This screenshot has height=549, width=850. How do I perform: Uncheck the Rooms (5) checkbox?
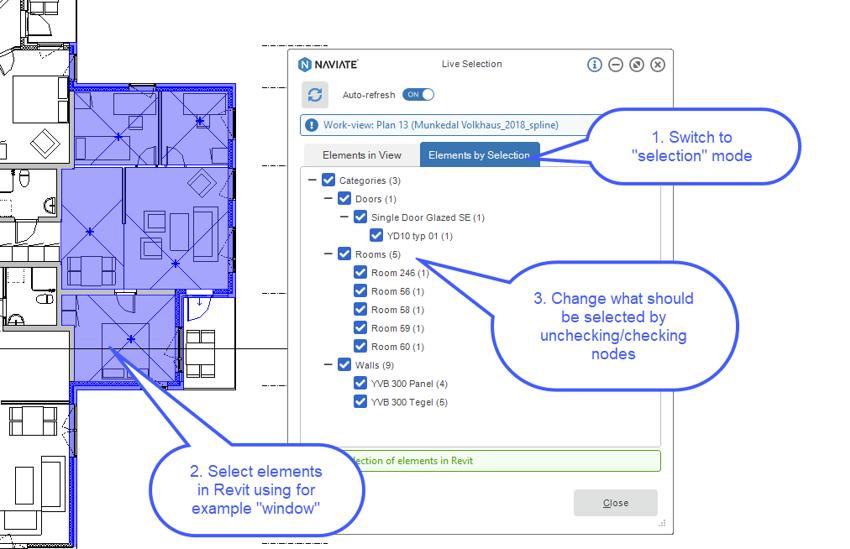pos(344,254)
